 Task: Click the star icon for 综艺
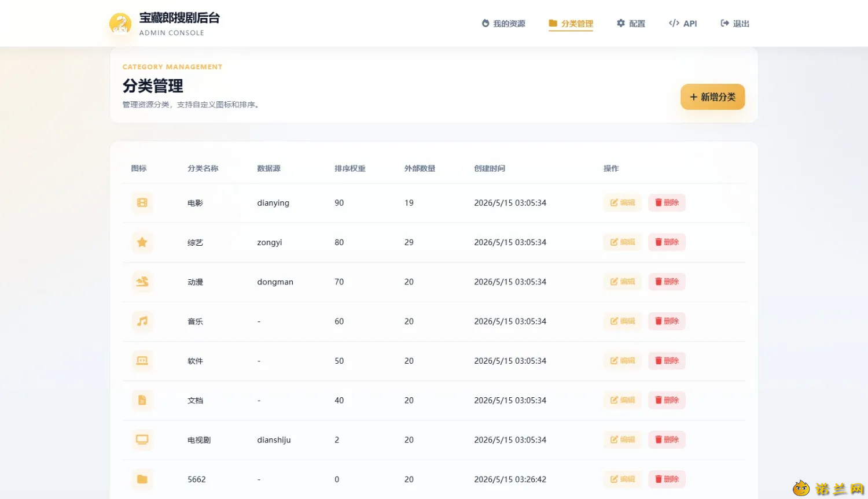(x=142, y=242)
